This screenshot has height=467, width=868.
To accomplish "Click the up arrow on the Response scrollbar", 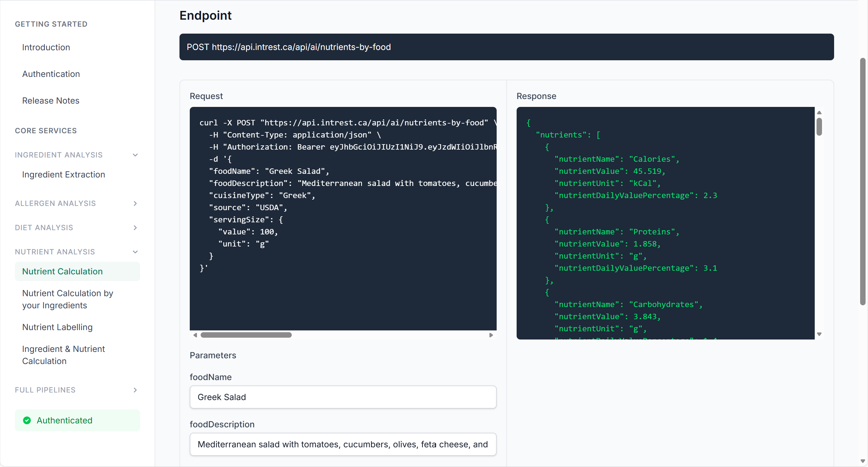I will (x=820, y=112).
